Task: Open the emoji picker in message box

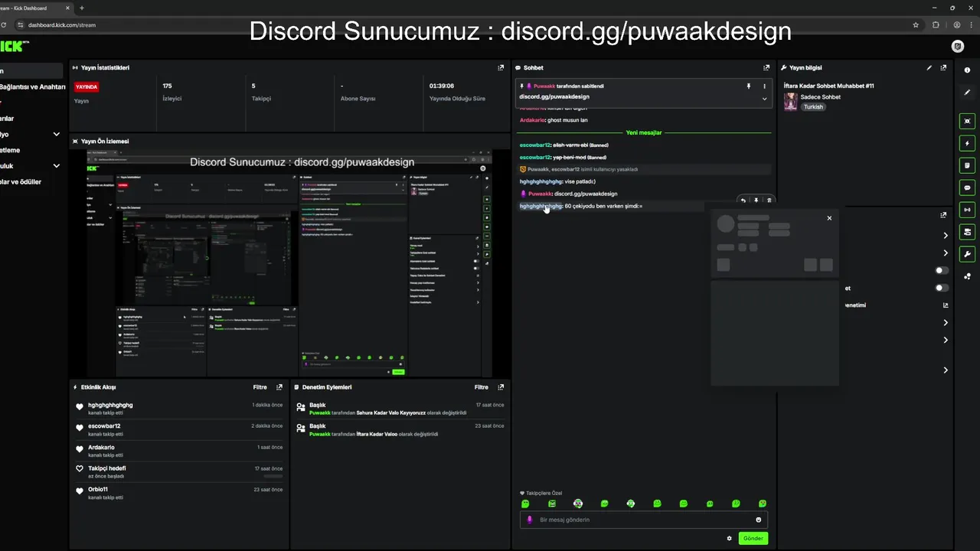Action: tap(759, 520)
